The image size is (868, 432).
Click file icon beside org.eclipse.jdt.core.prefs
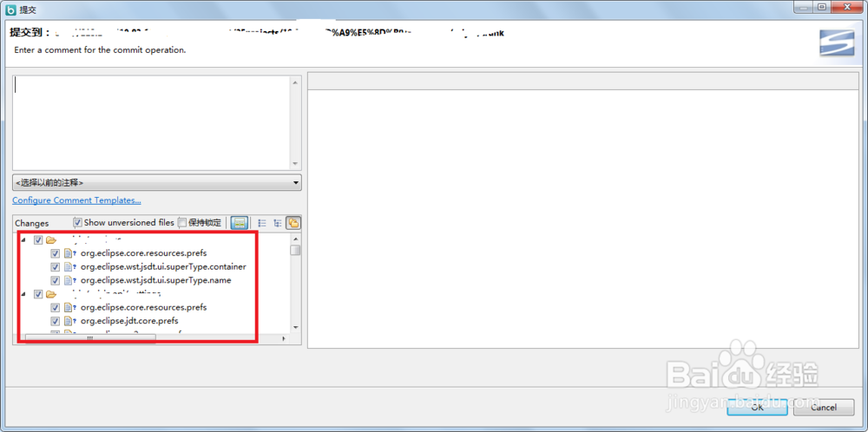click(69, 321)
